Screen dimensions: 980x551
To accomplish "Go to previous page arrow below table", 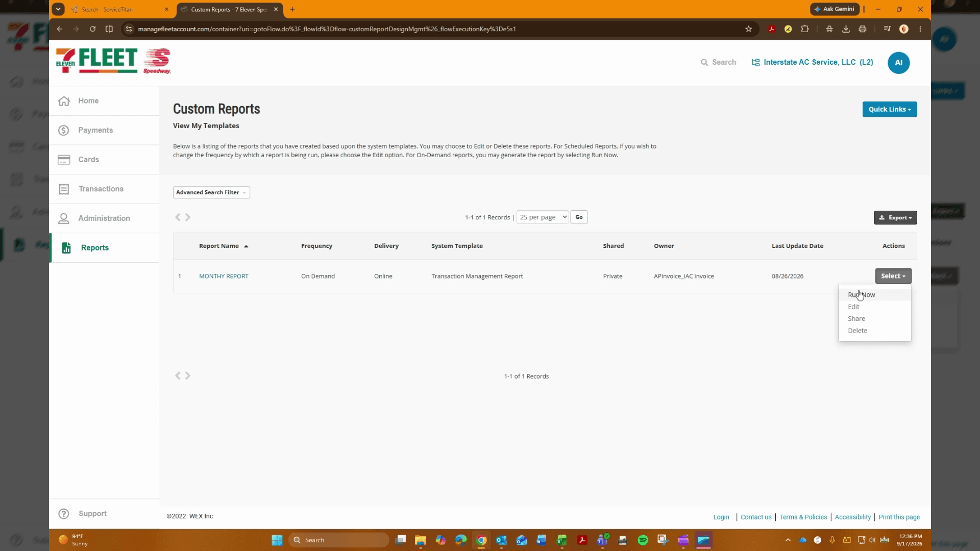I will [178, 376].
